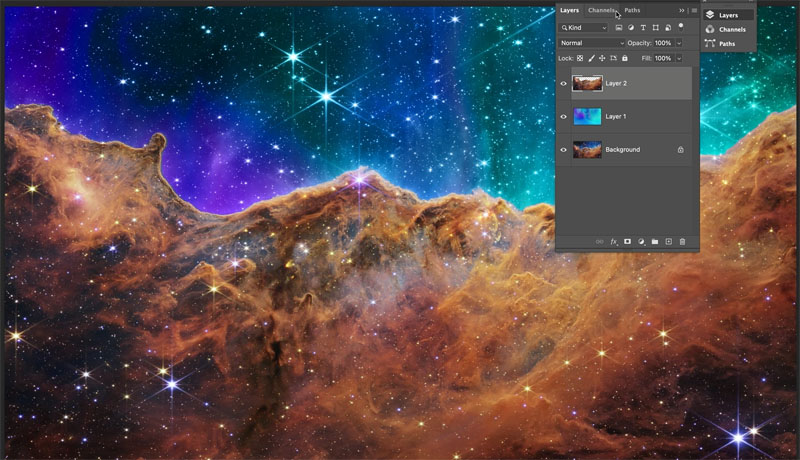Lock image pixels brush icon
The height and width of the screenshot is (460, 800).
point(591,58)
